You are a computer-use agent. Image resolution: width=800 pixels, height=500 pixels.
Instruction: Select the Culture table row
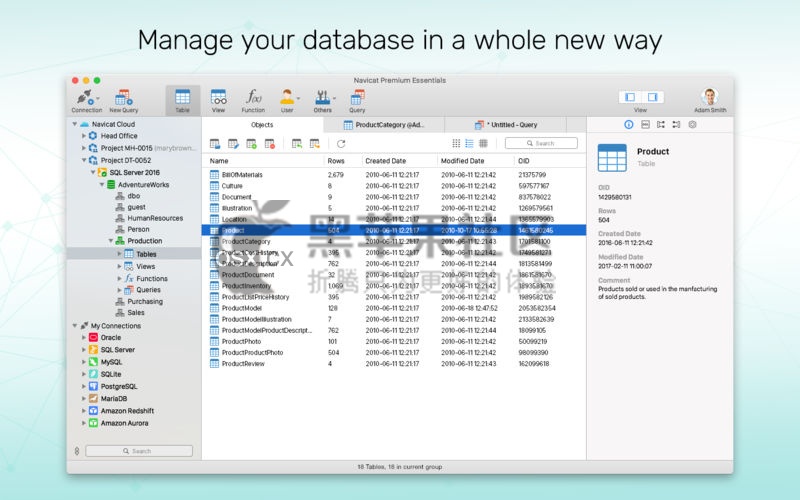pyautogui.click(x=394, y=186)
